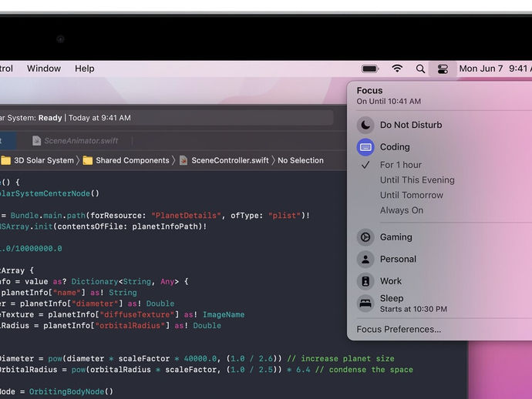Click the "// condense the space" comment
Viewport: 532px width, 399px height.
pyautogui.click(x=364, y=370)
